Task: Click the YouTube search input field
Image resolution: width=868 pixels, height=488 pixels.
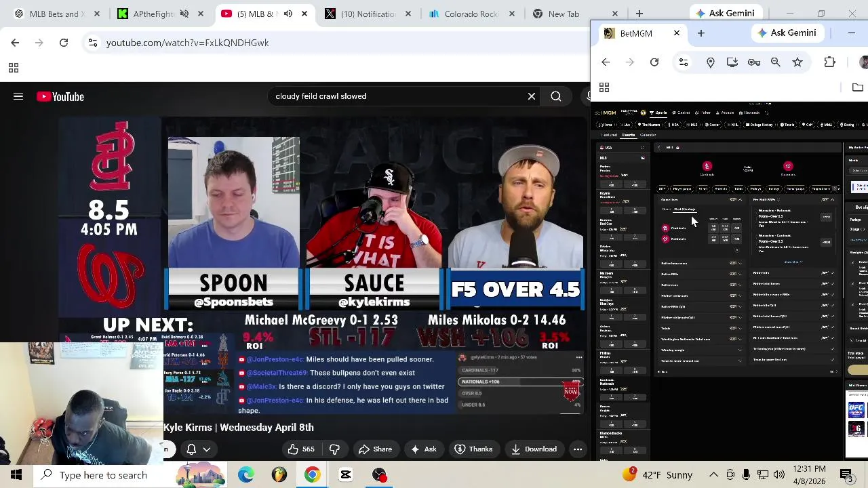Action: tap(397, 96)
